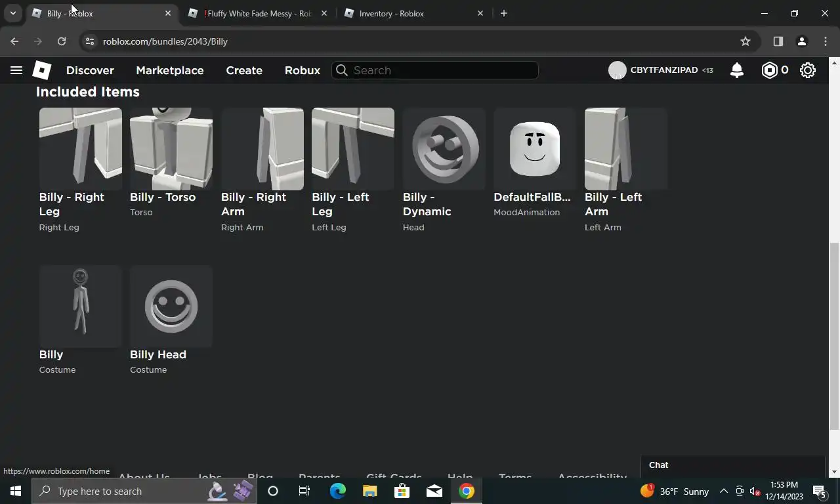840x504 pixels.
Task: Open the settings gear menu
Action: pyautogui.click(x=808, y=70)
